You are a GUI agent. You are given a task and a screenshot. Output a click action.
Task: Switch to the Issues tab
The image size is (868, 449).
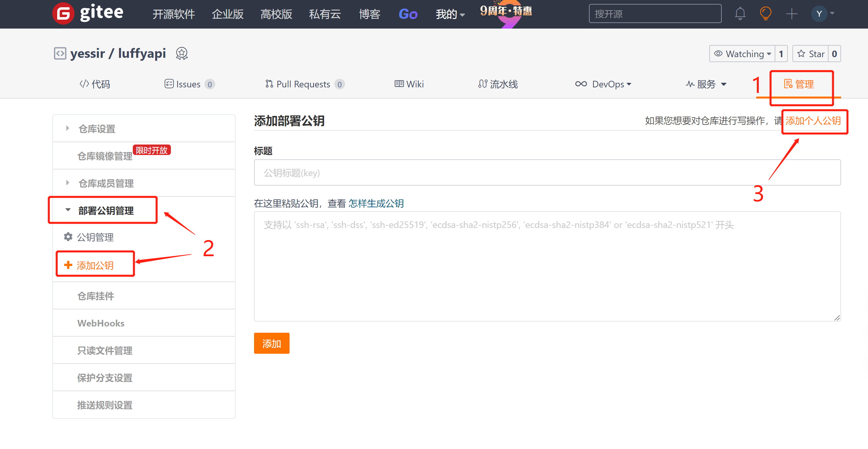pos(188,84)
